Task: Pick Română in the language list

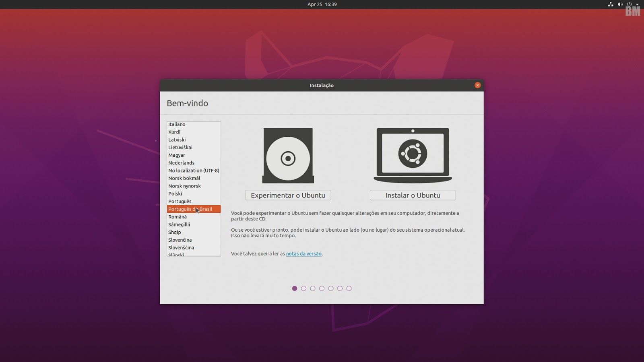Action: (177, 217)
